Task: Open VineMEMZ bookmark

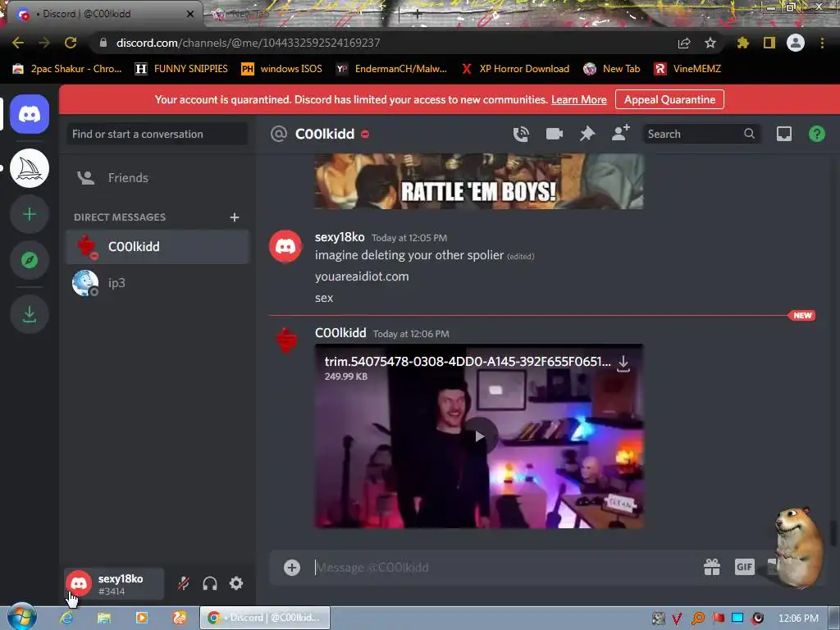Action: (687, 69)
